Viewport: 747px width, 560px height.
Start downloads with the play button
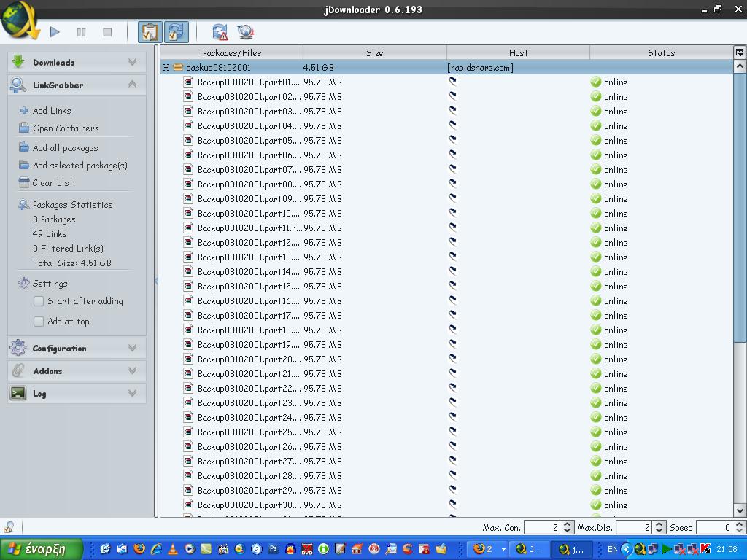[x=55, y=32]
